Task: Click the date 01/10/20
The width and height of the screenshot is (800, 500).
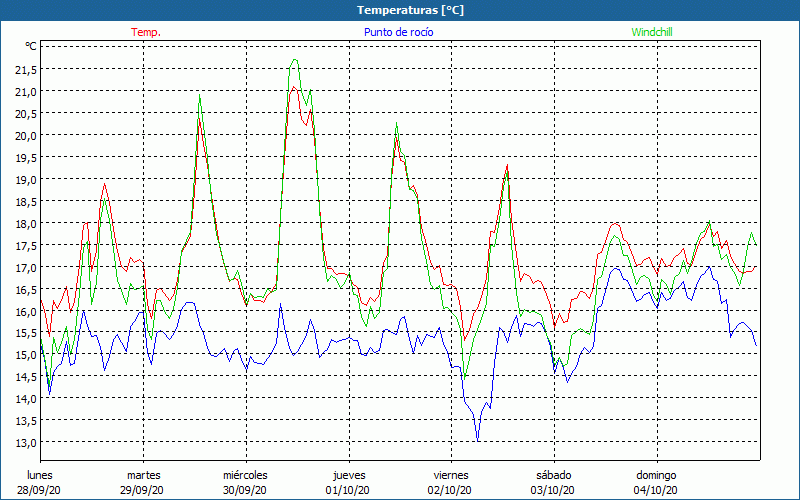Action: click(347, 490)
